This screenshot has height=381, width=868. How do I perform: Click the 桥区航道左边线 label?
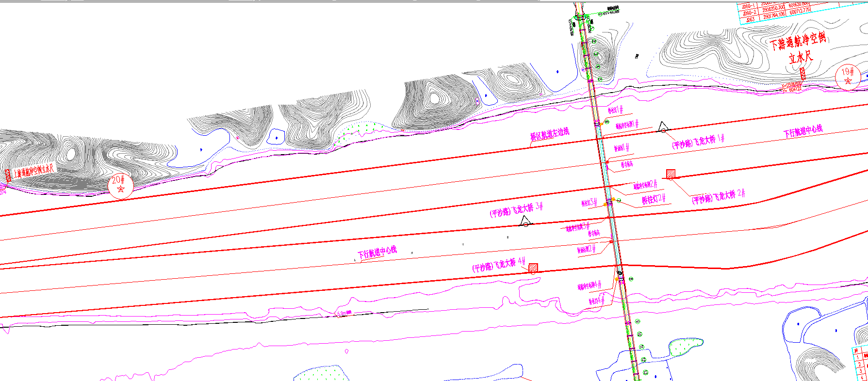549,134
